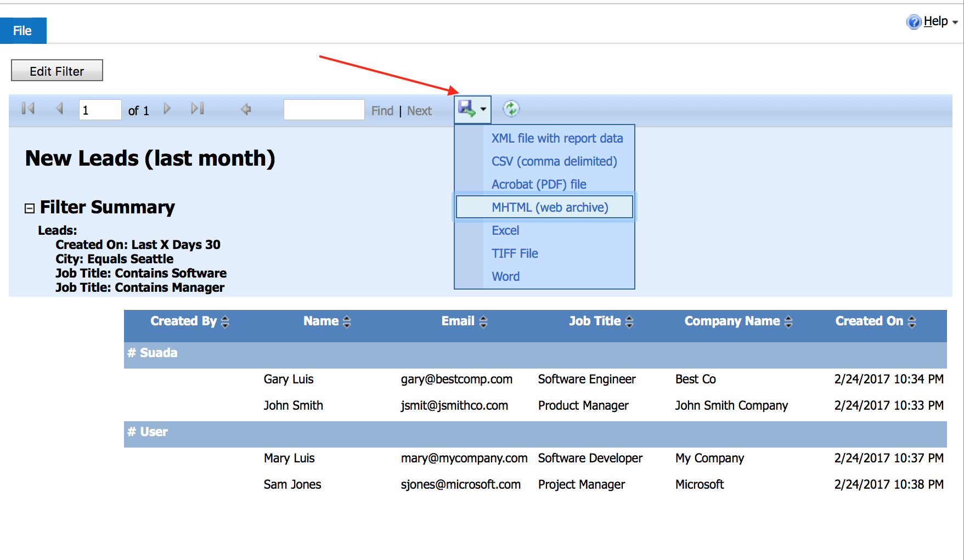Viewport: 964px width, 560px height.
Task: Sort by Email column arrows
Action: click(x=483, y=322)
